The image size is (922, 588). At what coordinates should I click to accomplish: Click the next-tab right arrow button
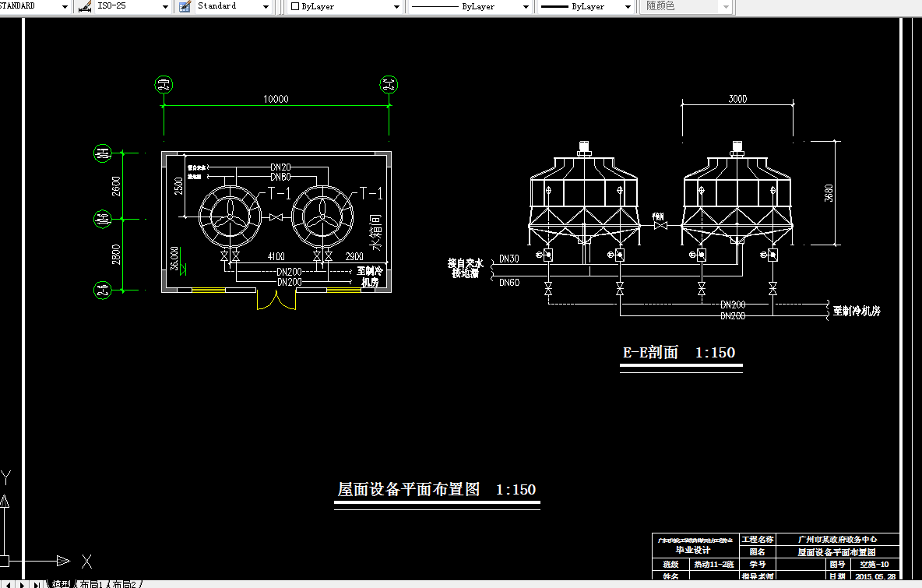pyautogui.click(x=23, y=584)
